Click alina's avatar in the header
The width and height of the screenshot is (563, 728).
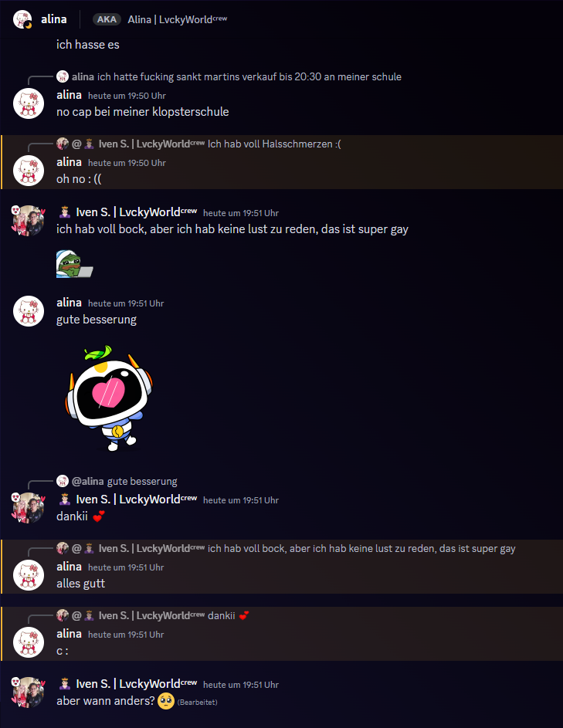[22, 19]
